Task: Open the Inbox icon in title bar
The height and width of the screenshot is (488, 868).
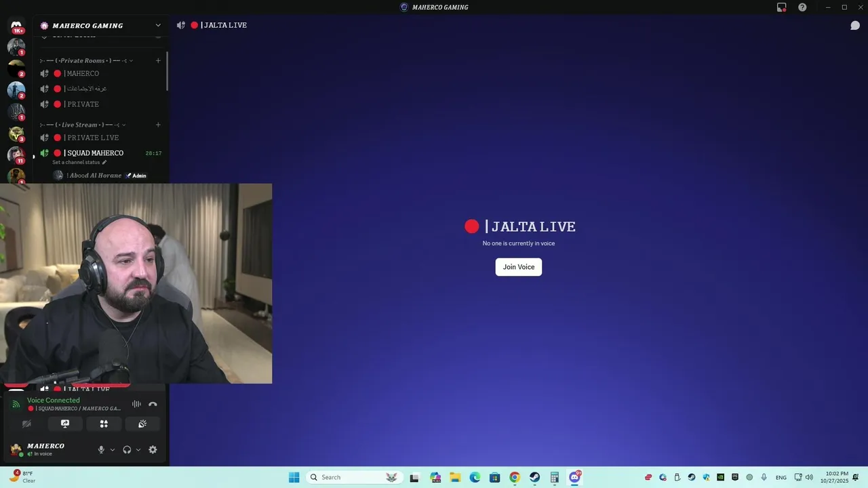Action: (x=781, y=7)
